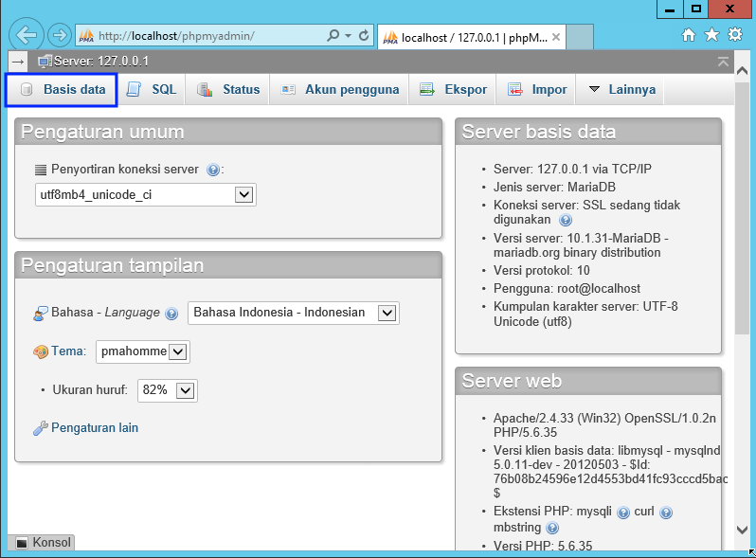Click the Ekspor icon
This screenshot has width=756, height=558.
coord(427,90)
